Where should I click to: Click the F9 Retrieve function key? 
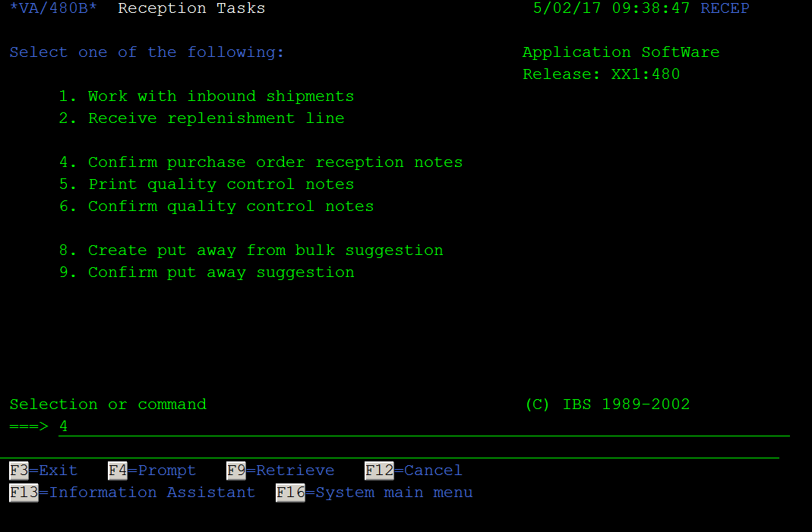281,471
